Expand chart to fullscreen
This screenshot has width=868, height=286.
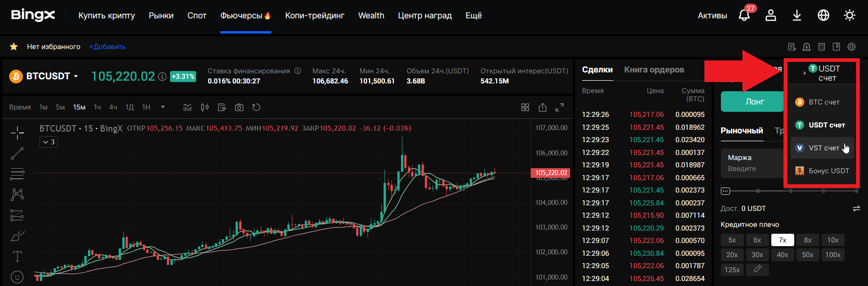pyautogui.click(x=560, y=107)
